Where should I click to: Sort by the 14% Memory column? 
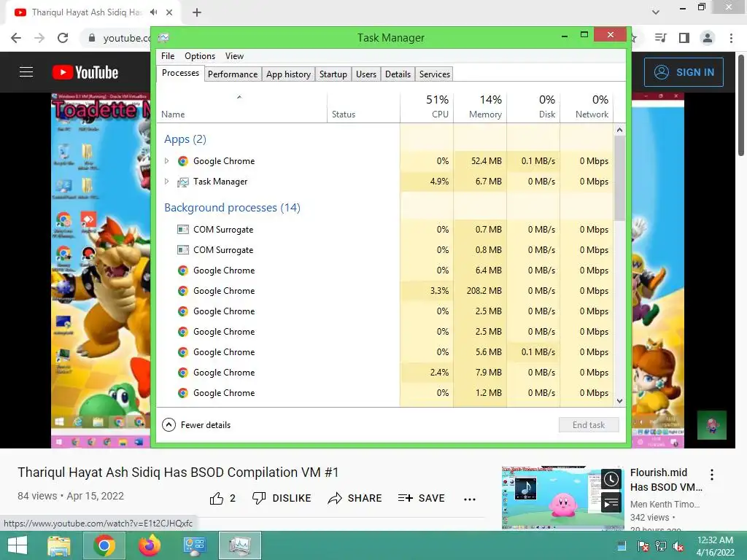pos(480,106)
